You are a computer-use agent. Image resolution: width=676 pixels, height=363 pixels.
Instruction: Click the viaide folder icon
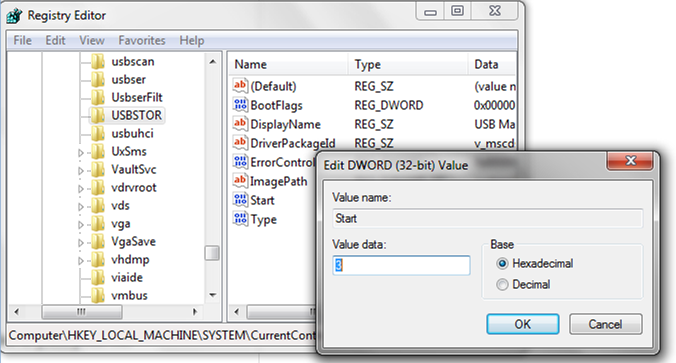98,278
